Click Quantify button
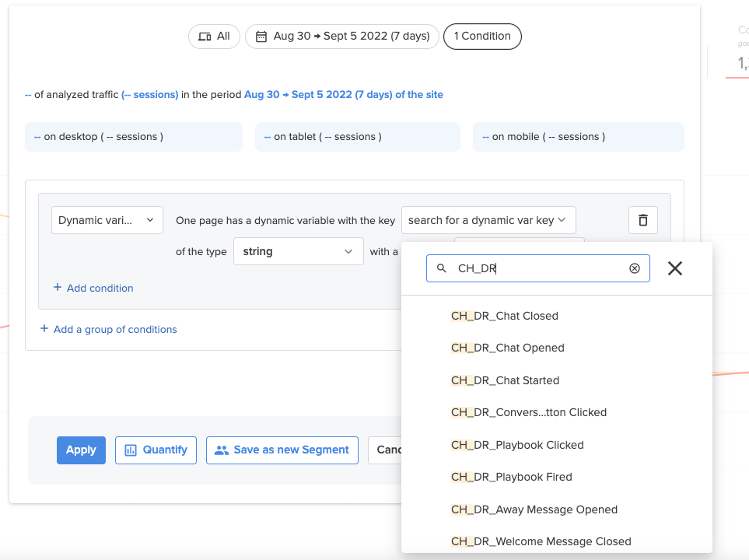This screenshot has height=560, width=749. coord(156,450)
